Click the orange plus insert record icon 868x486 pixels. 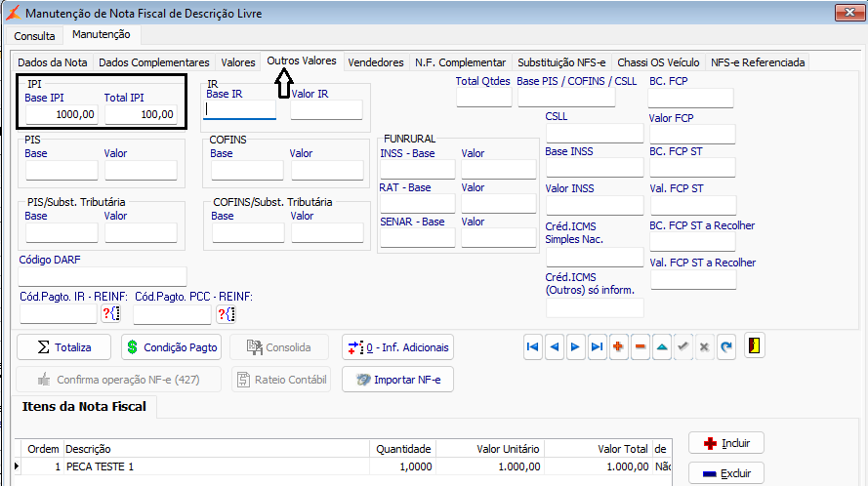point(618,347)
